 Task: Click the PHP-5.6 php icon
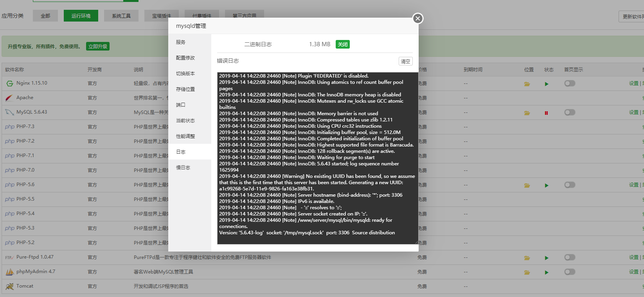10,185
